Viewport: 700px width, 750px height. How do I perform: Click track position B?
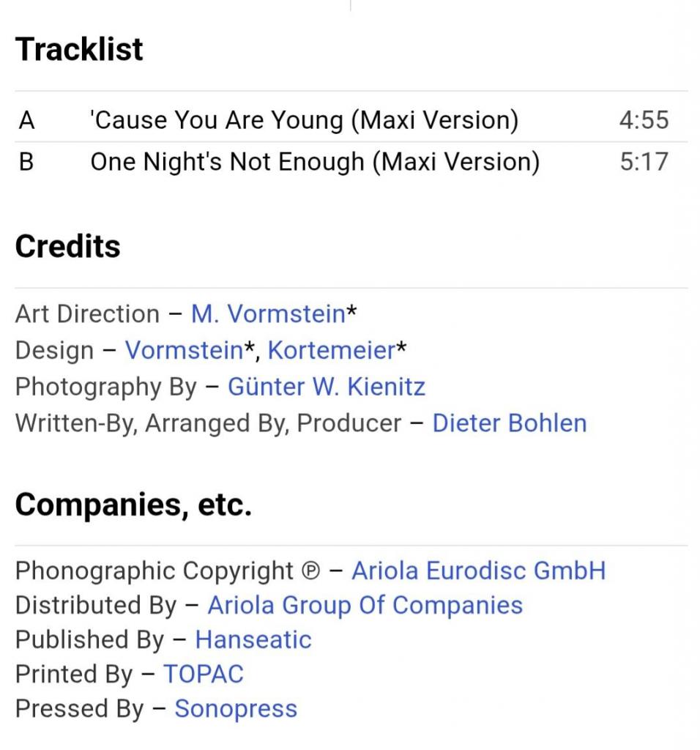[x=26, y=161]
